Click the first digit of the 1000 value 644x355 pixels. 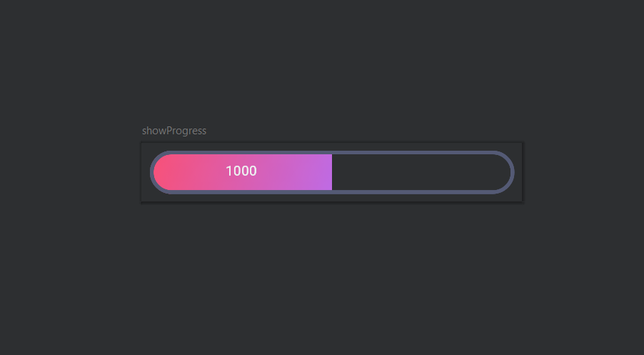228,171
